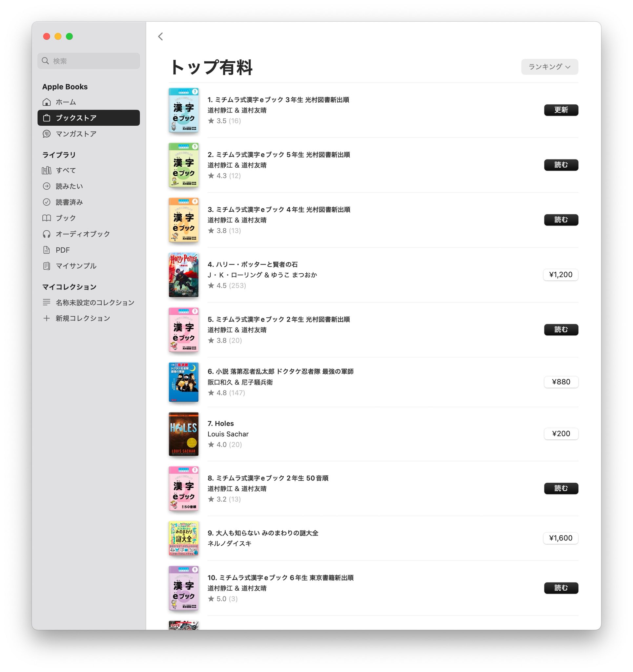This screenshot has height=672, width=633.
Task: Open the ランキング sort dropdown
Action: (549, 67)
